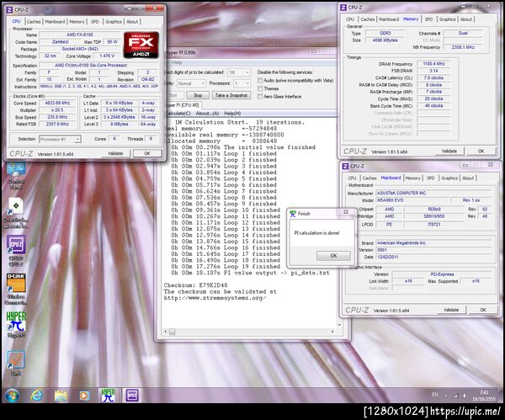Click the scroll down arrow in Hyper PI
The image size is (505, 420).
coord(339,325)
